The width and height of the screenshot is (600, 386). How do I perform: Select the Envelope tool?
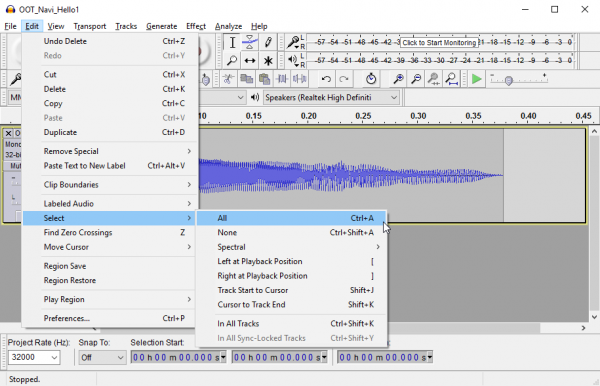tap(250, 42)
